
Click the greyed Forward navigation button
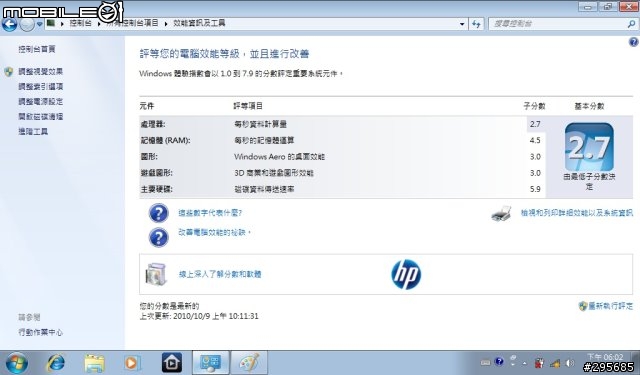pyautogui.click(x=27, y=24)
